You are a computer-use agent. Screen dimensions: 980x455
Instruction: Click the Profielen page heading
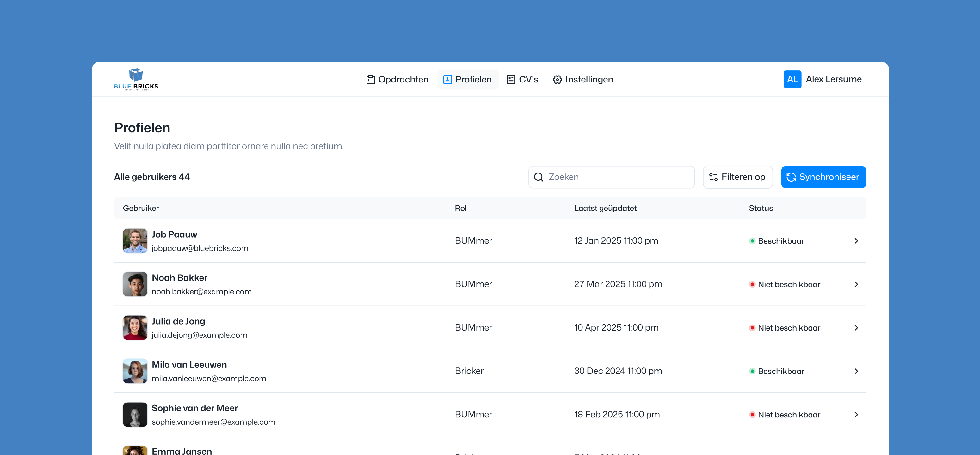(142, 127)
